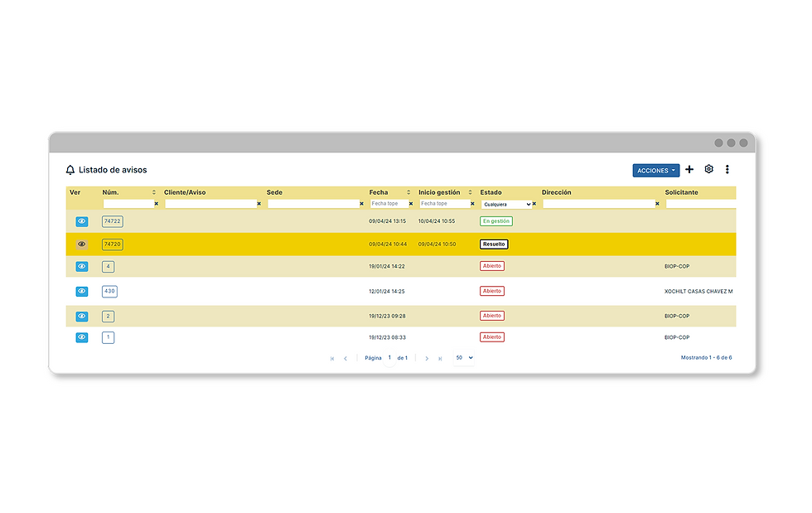Image resolution: width=812 pixels, height=513 pixels.
Task: Click the last page icon in pagination
Action: tap(440, 357)
